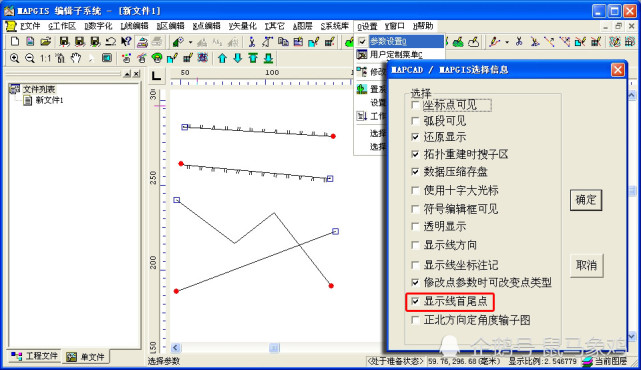Switch to the 工程文件 tab
This screenshot has height=370, width=641.
(34, 356)
